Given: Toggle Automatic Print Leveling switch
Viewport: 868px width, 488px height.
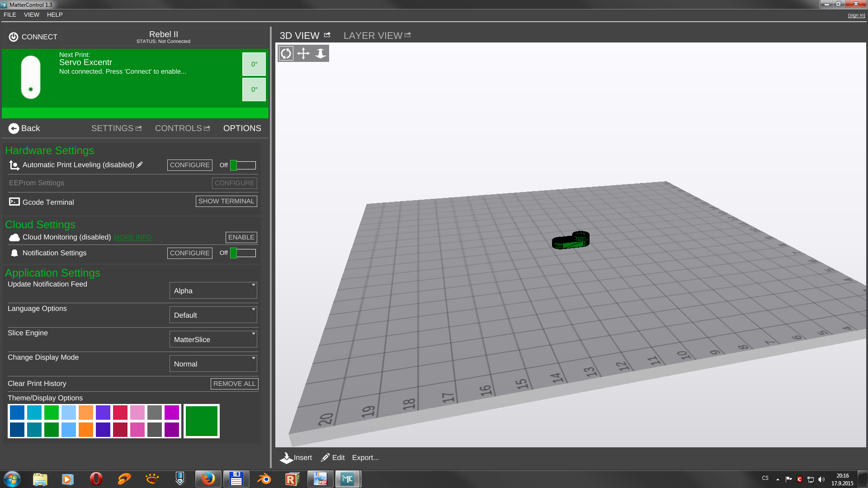Looking at the screenshot, I should click(x=243, y=165).
